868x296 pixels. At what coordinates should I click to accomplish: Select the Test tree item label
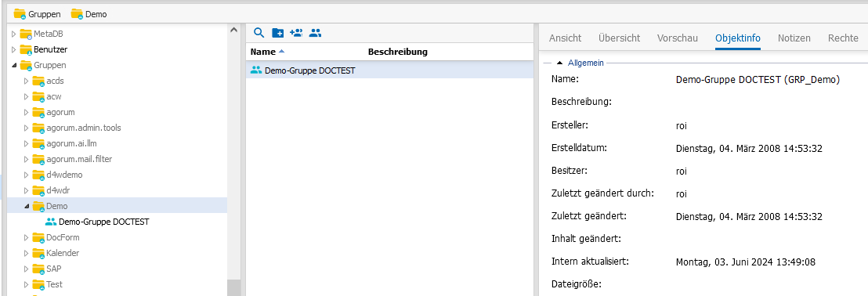54,284
